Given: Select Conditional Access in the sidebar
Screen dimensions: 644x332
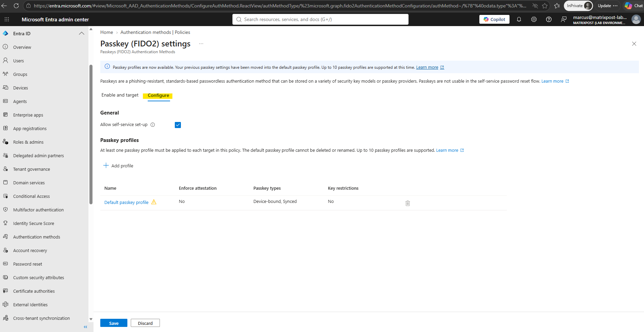Looking at the screenshot, I should coord(32,196).
